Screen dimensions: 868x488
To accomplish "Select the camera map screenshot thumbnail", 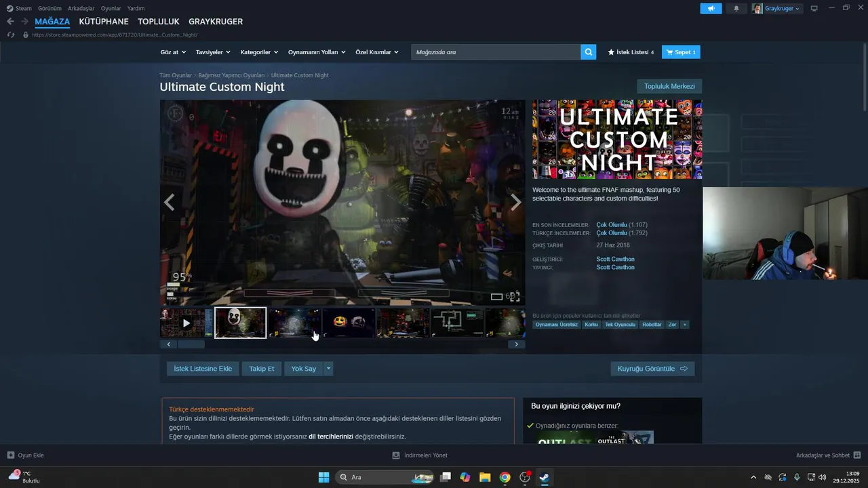I will [457, 323].
